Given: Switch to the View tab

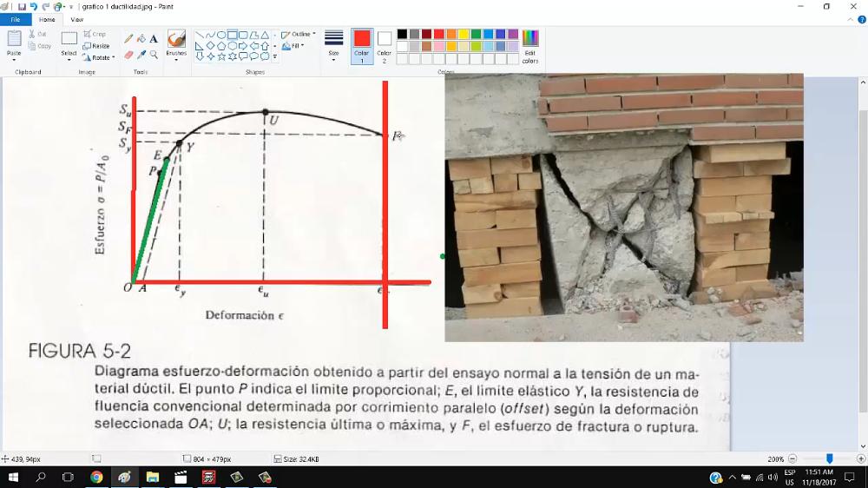Looking at the screenshot, I should (77, 19).
